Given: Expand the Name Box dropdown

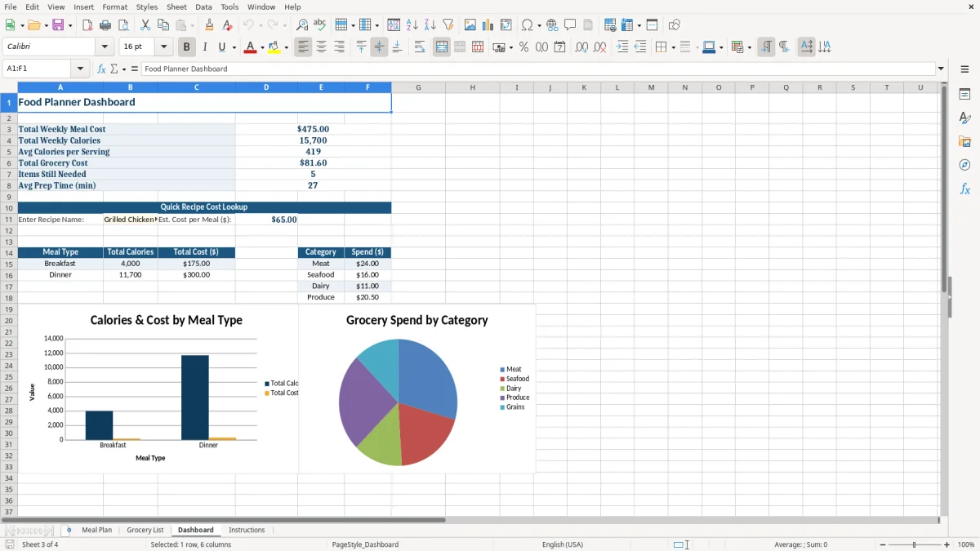Looking at the screenshot, I should (x=80, y=69).
